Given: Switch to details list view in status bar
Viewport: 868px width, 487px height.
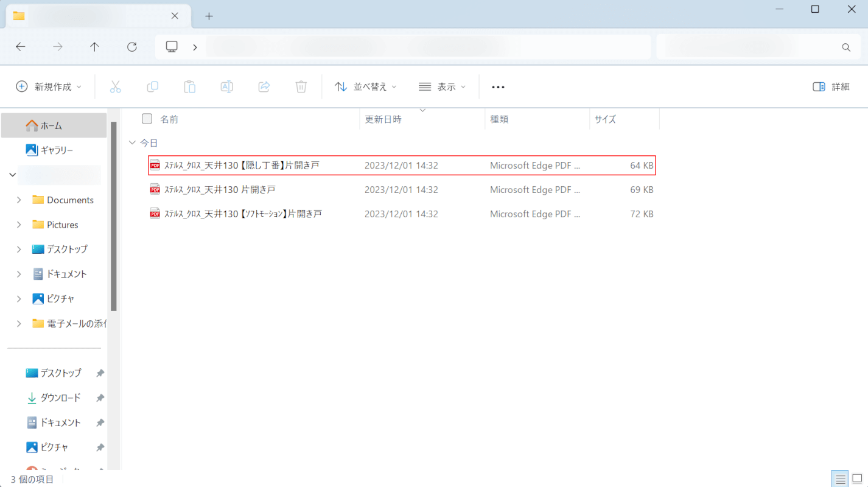Looking at the screenshot, I should click(841, 479).
